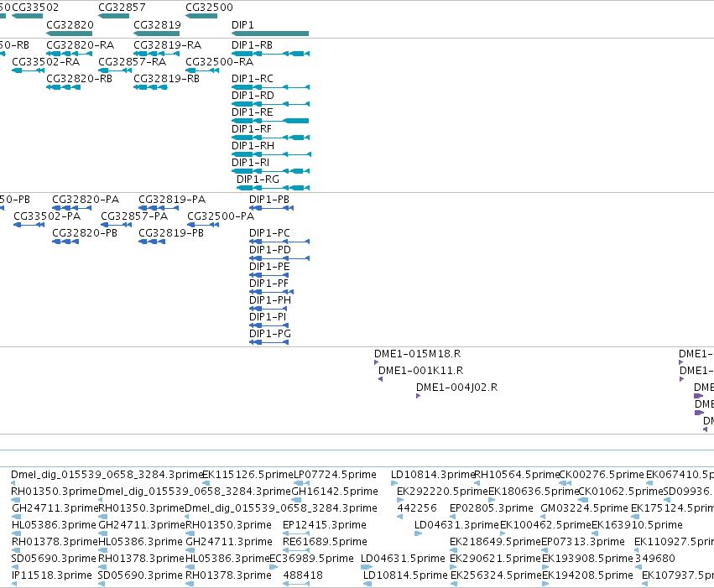The width and height of the screenshot is (714, 588).
Task: Click the 349680 feature
Action: (638, 567)
